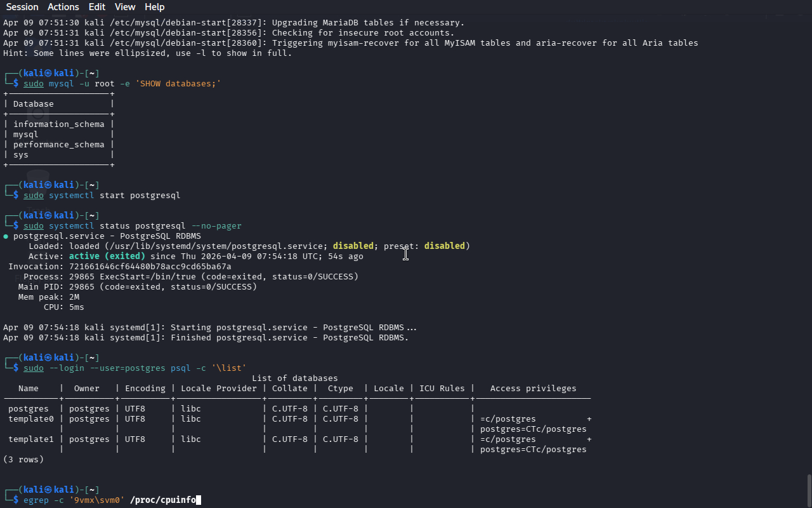Screen dimensions: 812x508
Task: Click the "sudo systemctl start postgresql" command
Action: point(101,196)
